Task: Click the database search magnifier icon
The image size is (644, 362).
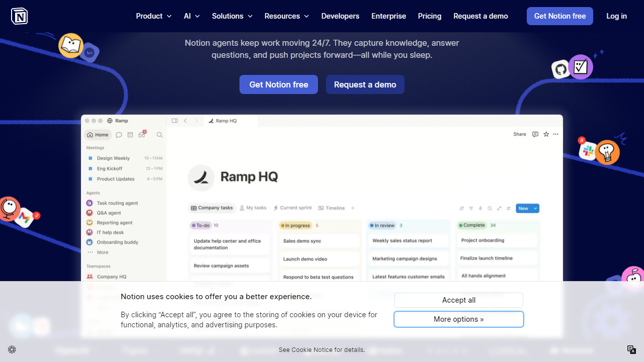Action: point(490,208)
